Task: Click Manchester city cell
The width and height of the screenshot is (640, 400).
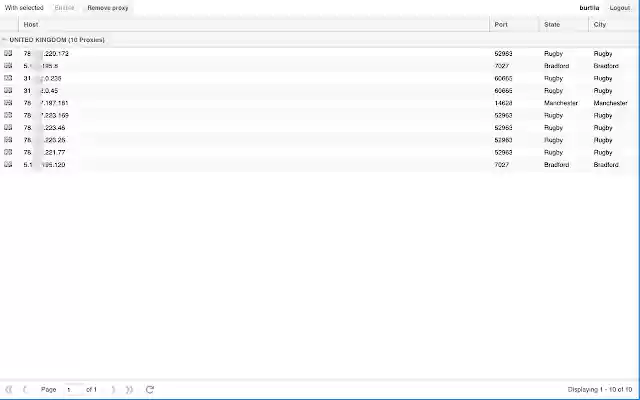Action: pyautogui.click(x=610, y=103)
